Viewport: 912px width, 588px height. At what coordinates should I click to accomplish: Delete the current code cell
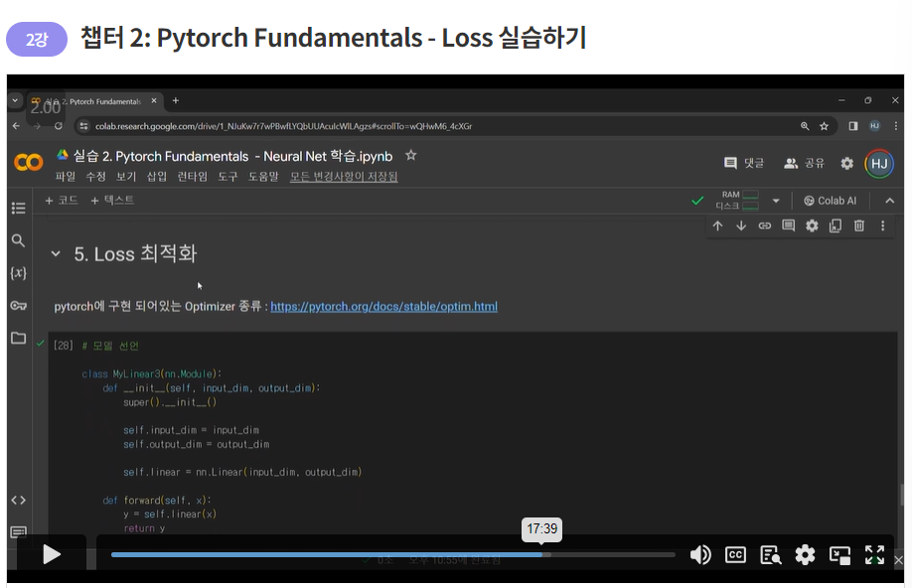857,225
